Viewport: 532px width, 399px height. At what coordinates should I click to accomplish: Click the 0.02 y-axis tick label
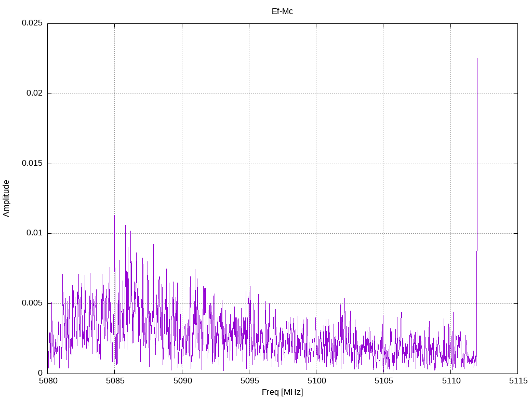click(x=34, y=94)
